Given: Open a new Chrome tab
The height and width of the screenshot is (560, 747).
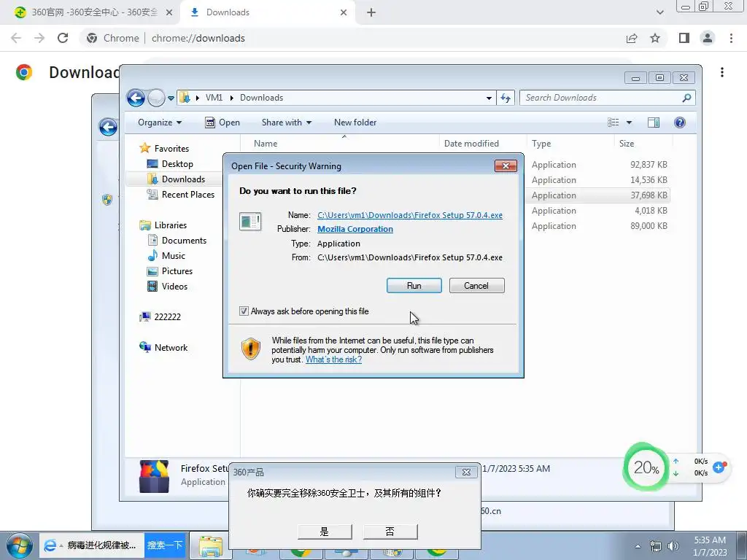Looking at the screenshot, I should click(x=371, y=12).
